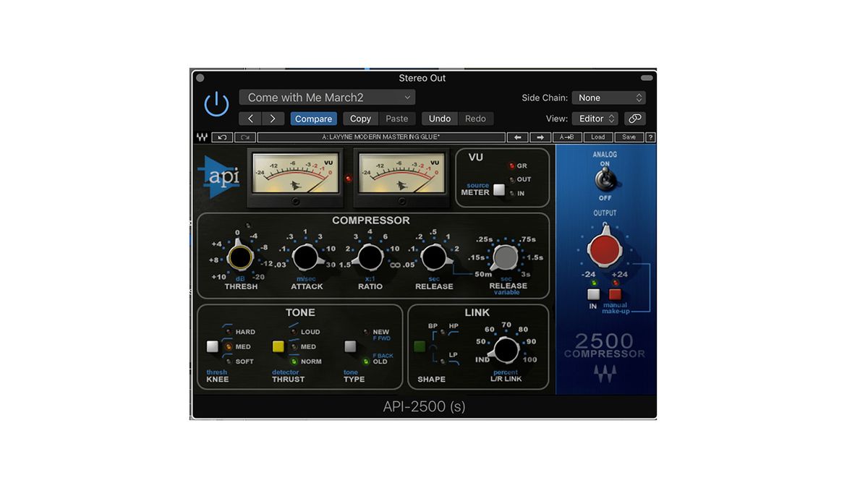Click the A→B copy setup button
This screenshot has width=868, height=488.
tap(567, 137)
